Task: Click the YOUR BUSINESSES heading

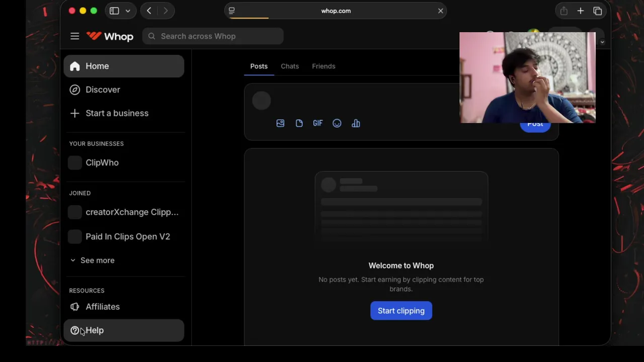Action: point(97,144)
